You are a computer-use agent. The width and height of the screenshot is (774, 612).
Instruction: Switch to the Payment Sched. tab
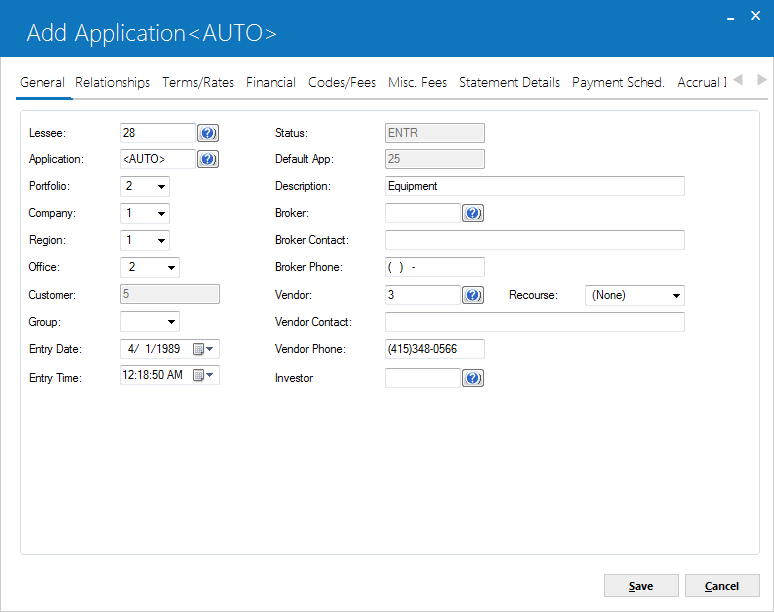click(619, 82)
